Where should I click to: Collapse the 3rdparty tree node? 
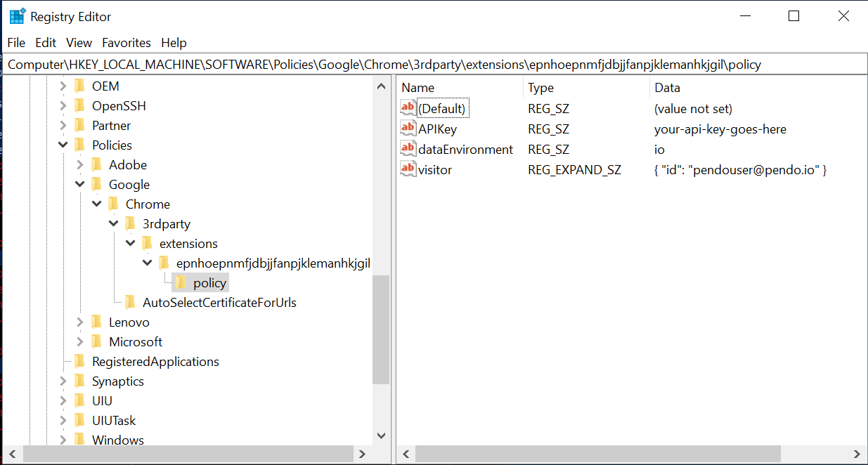(113, 224)
